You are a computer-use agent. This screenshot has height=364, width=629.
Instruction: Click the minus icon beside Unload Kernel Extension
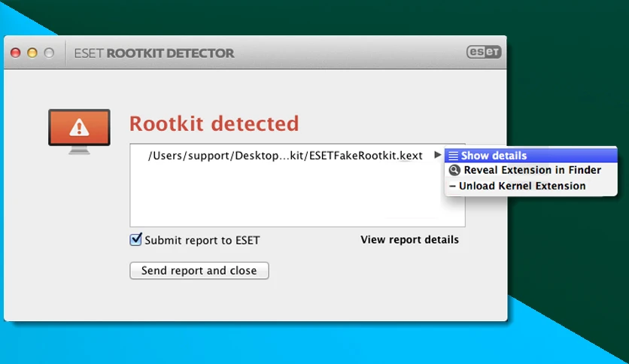[x=452, y=186]
